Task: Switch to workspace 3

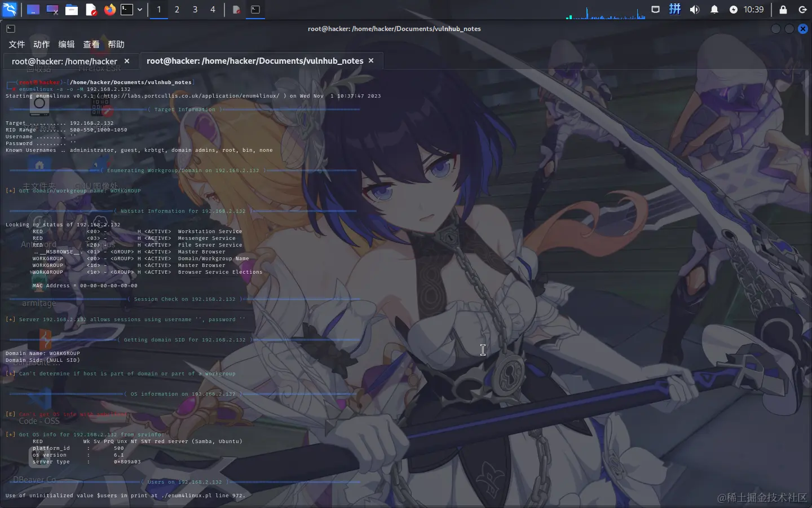Action: [x=195, y=10]
